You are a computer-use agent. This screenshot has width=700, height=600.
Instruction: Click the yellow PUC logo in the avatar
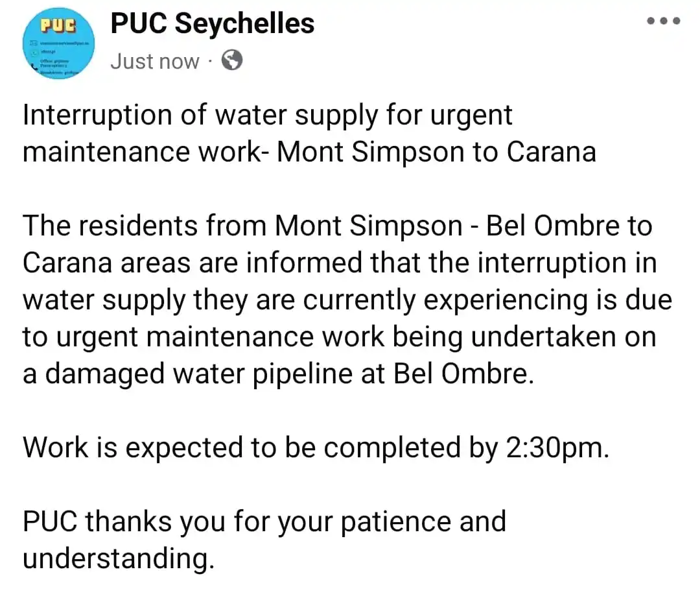[58, 25]
